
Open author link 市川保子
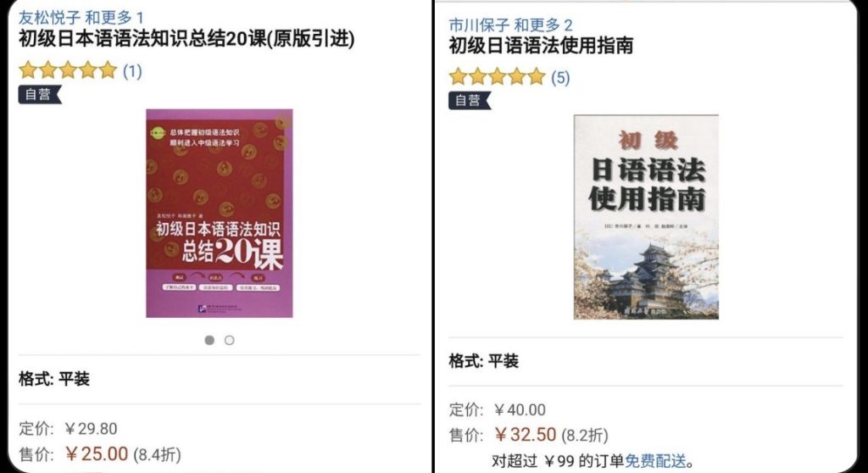click(x=479, y=25)
